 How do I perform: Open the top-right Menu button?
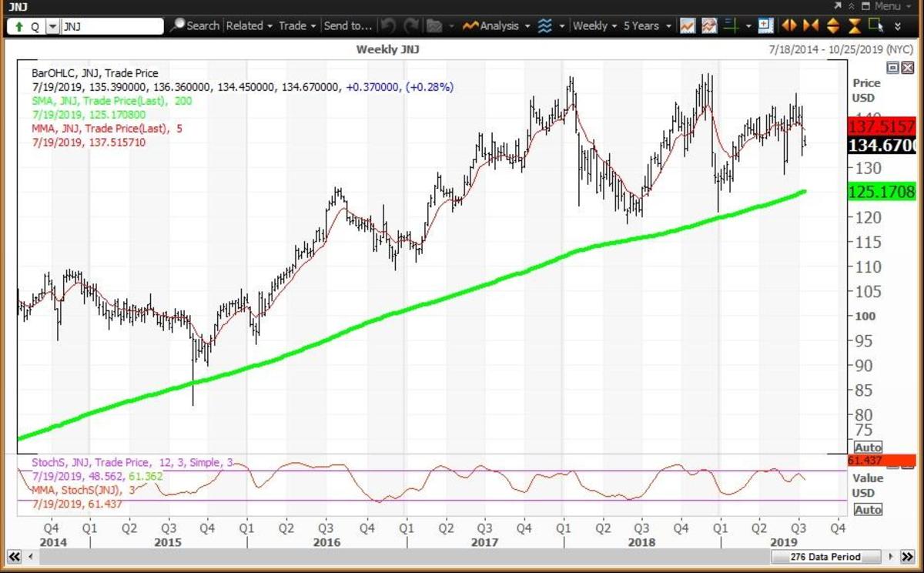[x=882, y=6]
